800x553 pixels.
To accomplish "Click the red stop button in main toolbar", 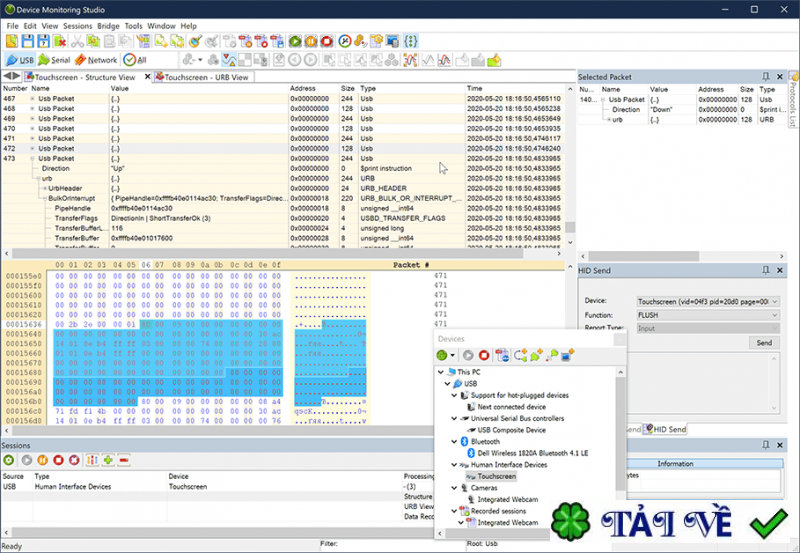I will coord(327,41).
